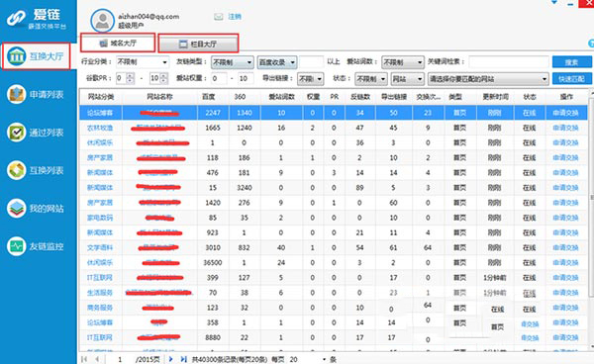Sort by the 360 column header
The image size is (594, 364).
pyautogui.click(x=240, y=97)
